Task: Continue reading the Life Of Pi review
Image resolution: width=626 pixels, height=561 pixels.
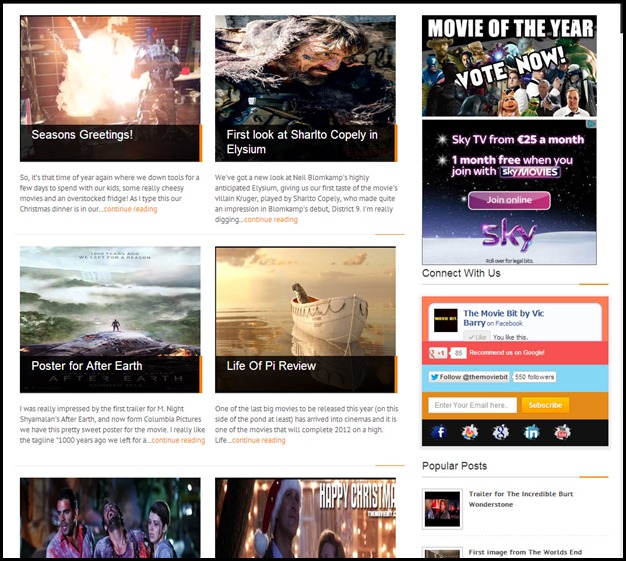Action: point(259,440)
